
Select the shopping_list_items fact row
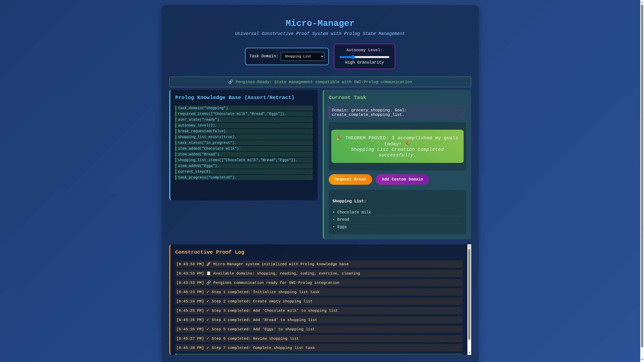pyautogui.click(x=244, y=160)
